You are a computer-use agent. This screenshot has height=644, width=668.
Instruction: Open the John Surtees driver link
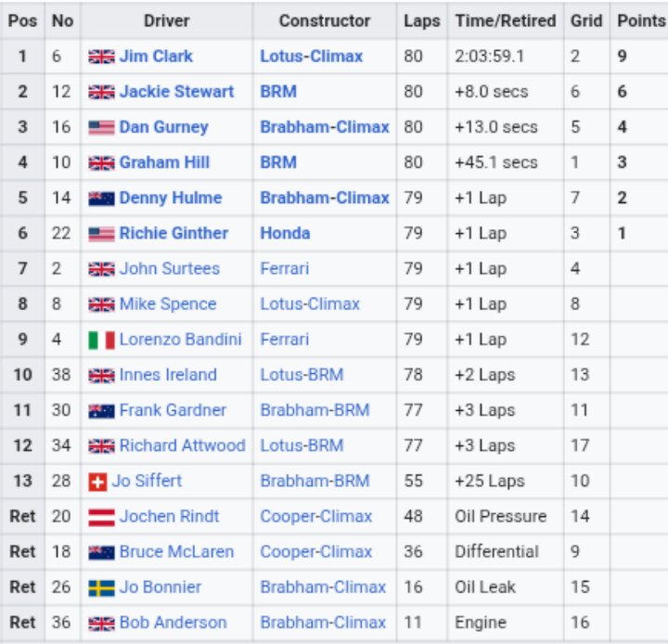[x=170, y=268]
